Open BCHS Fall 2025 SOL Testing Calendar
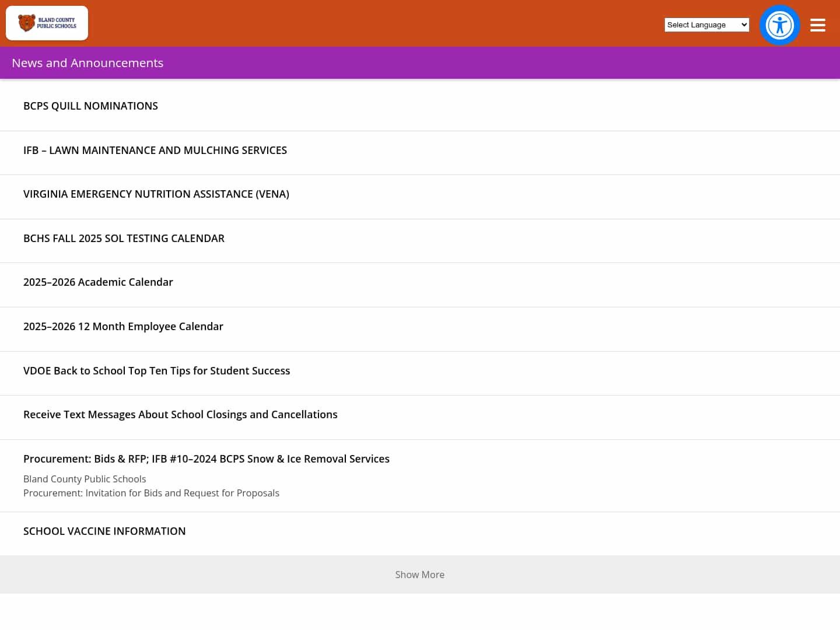The width and height of the screenshot is (840, 630). 124,239
